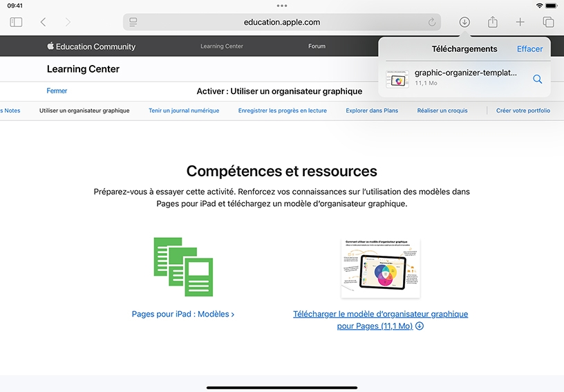
Task: Open Explorer dans Plans tab
Action: 372,111
